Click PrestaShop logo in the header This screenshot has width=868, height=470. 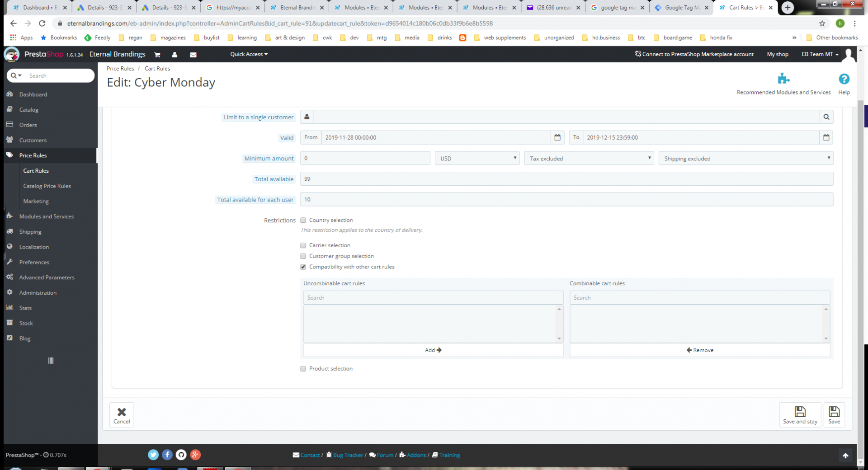[43, 54]
